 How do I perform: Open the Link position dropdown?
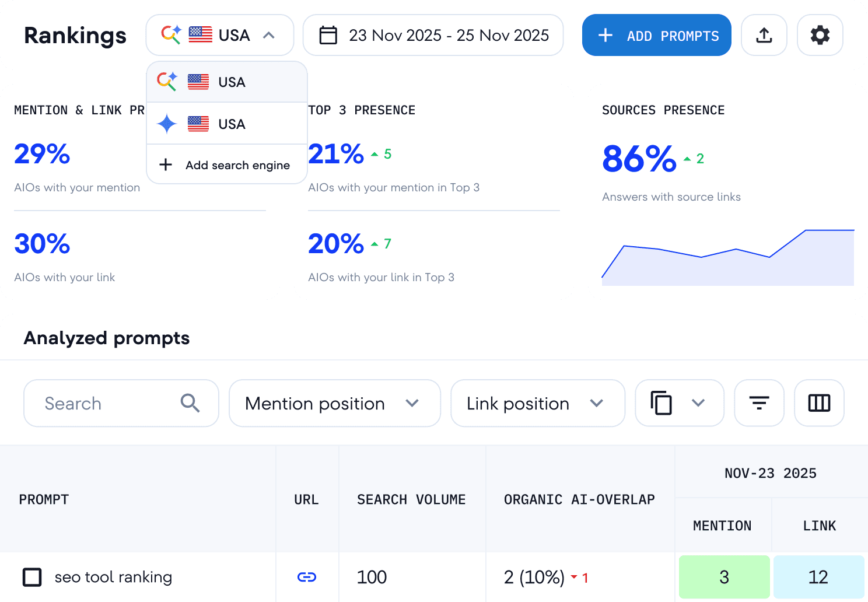pyautogui.click(x=537, y=403)
